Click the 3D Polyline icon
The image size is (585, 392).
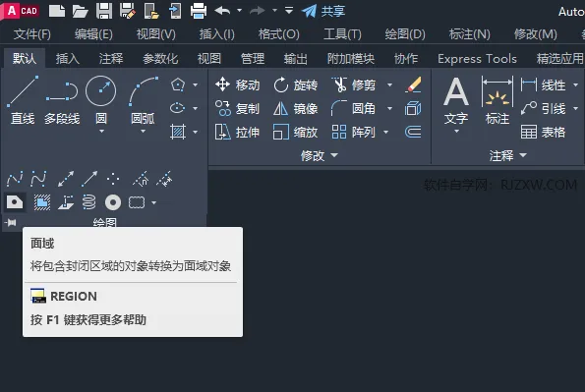(x=66, y=202)
